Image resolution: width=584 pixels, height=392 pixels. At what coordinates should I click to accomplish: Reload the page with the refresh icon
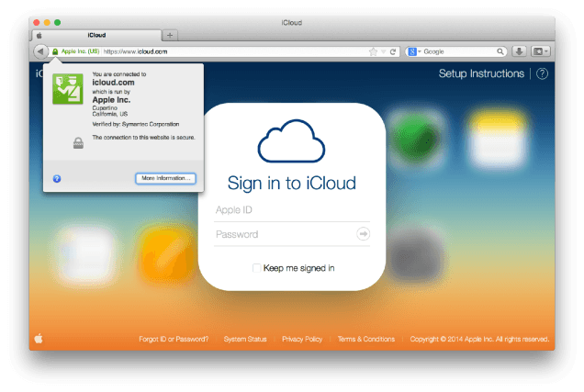[393, 51]
